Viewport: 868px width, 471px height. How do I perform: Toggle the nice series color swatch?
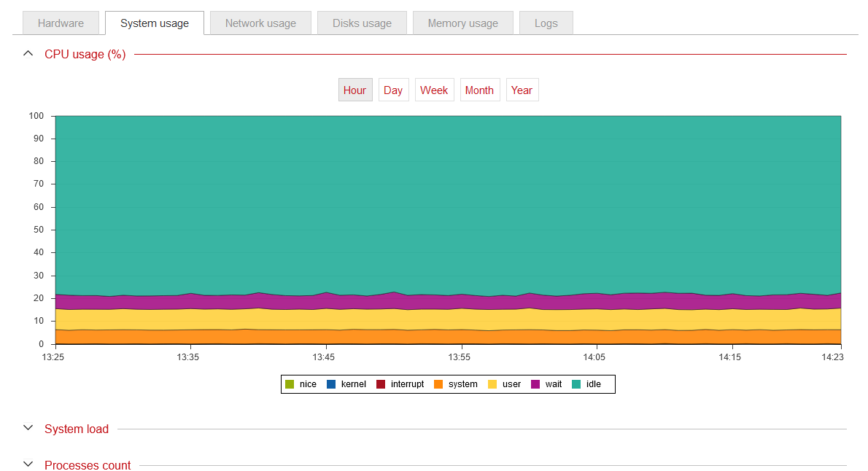point(290,384)
